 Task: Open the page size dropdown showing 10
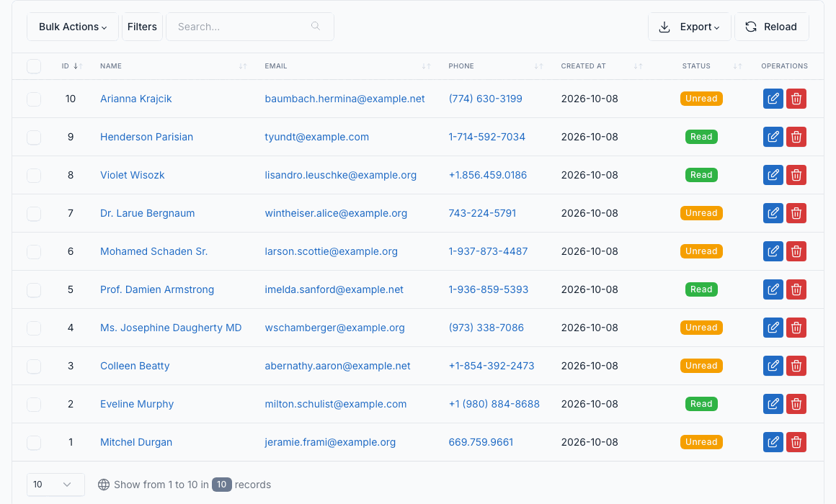55,485
